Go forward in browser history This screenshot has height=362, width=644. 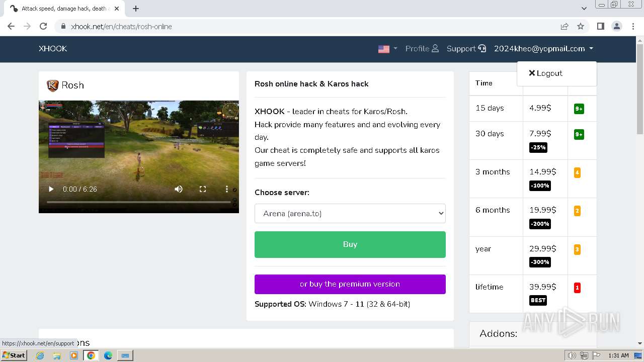pyautogui.click(x=27, y=26)
